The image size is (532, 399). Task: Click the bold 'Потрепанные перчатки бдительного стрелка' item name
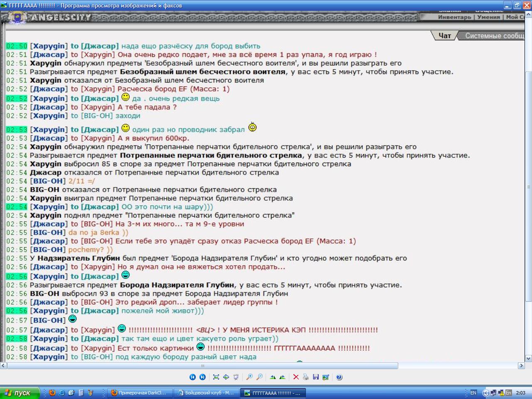click(x=211, y=155)
